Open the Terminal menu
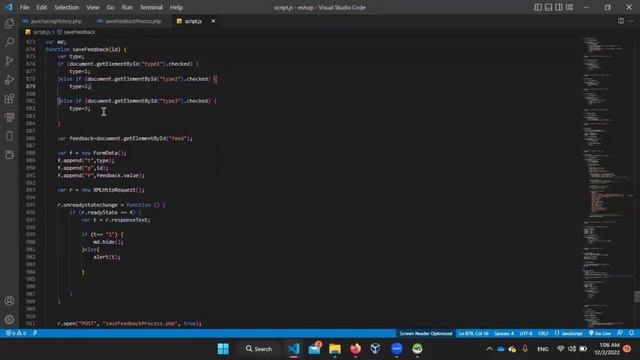This screenshot has width=640, height=360. [151, 7]
